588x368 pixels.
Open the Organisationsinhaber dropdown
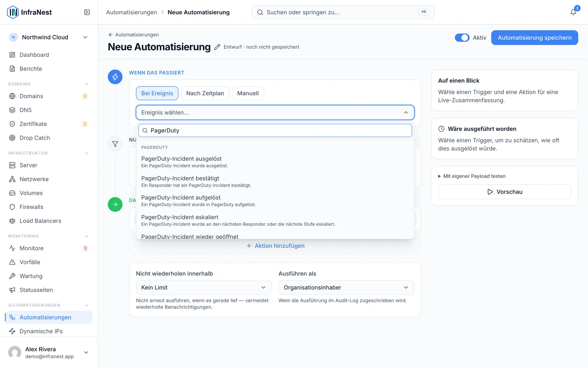346,287
